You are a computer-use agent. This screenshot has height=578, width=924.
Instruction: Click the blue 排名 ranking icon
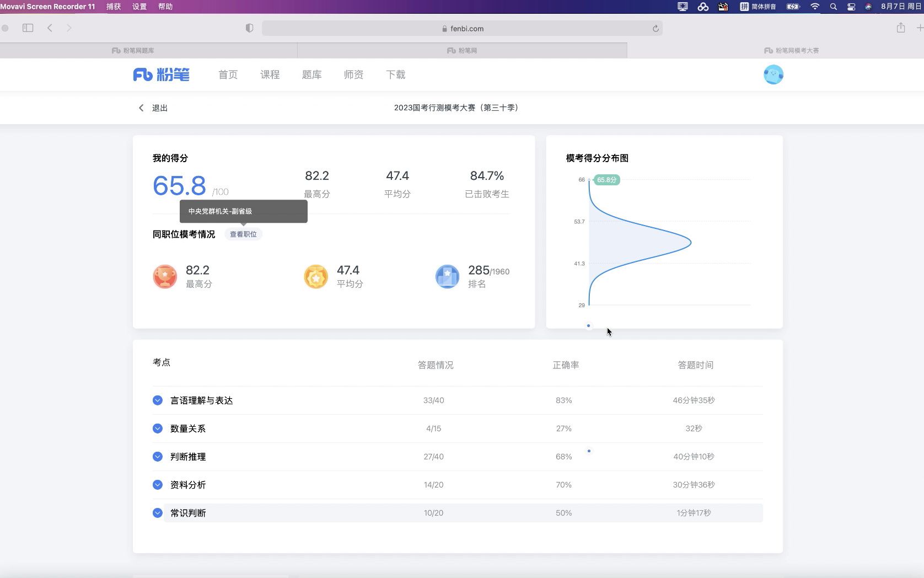pyautogui.click(x=447, y=276)
